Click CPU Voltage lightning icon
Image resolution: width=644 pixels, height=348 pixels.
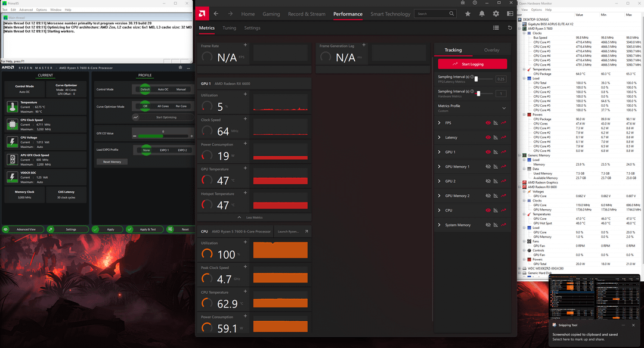pyautogui.click(x=13, y=142)
